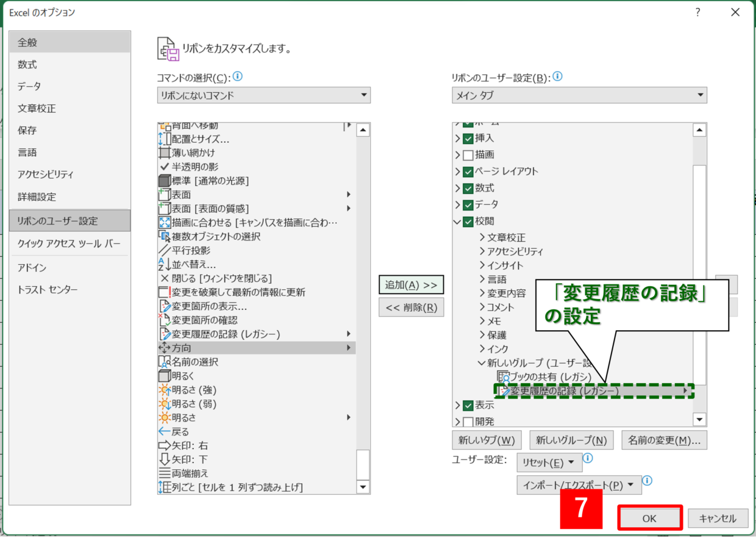Click the 名前の変更(M)... button

click(664, 440)
